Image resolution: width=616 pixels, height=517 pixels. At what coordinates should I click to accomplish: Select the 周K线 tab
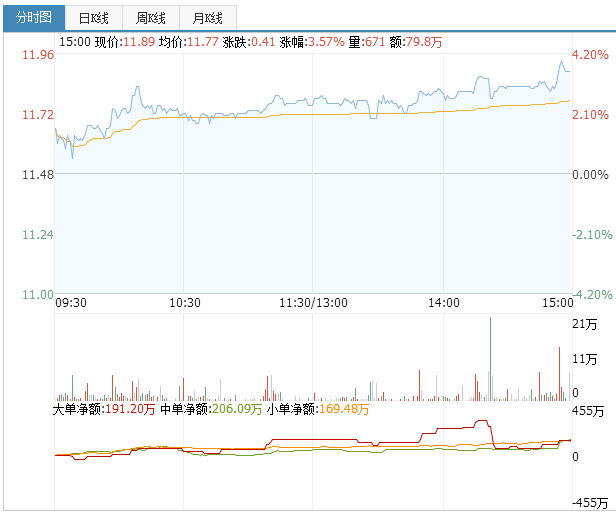coord(151,18)
